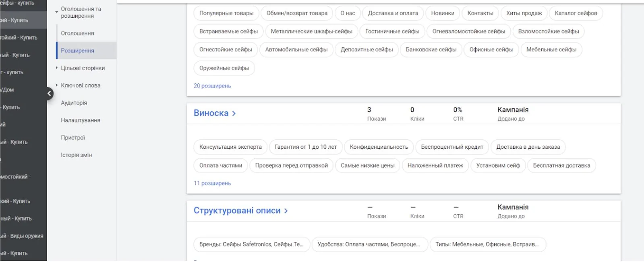Collapse 'Оголошення та розширення' section

57,12
